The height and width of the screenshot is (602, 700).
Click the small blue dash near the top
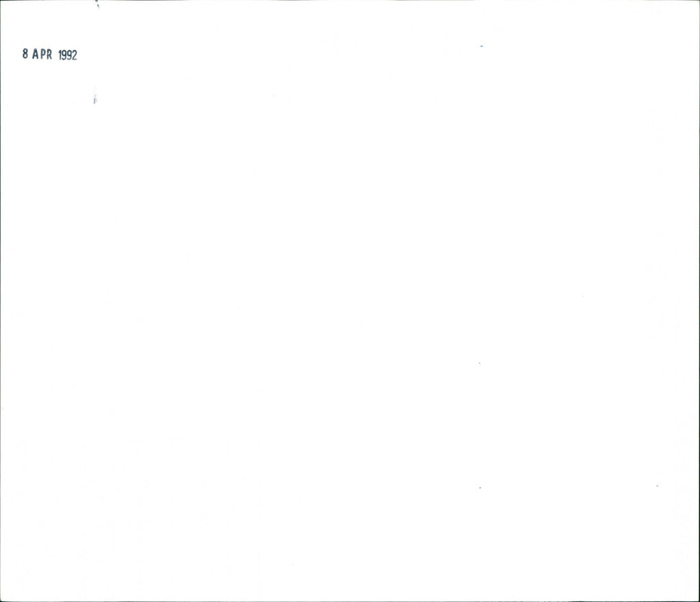click(x=481, y=46)
